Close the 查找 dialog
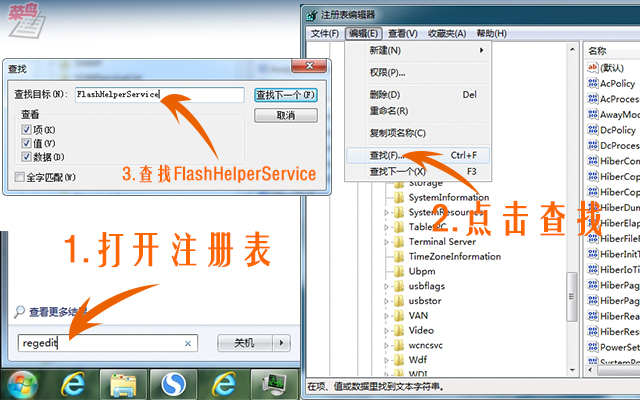 (x=309, y=66)
